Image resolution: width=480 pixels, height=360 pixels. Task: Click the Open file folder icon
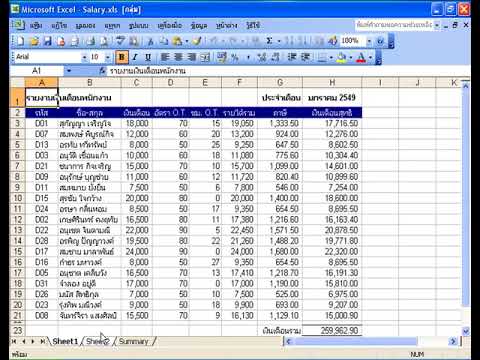tap(34, 41)
